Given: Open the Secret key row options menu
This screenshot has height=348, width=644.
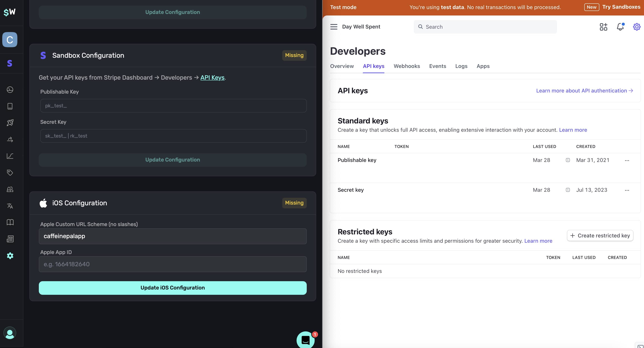Looking at the screenshot, I should pos(627,190).
